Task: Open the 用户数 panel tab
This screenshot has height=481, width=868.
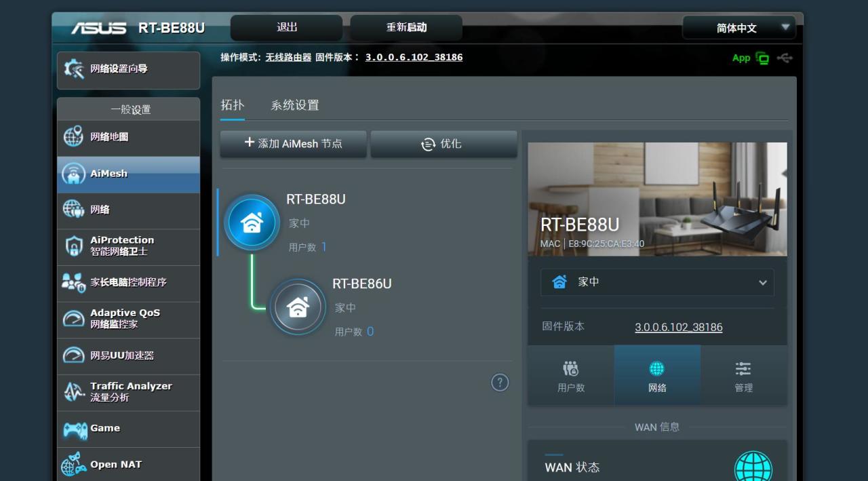Action: pos(571,376)
